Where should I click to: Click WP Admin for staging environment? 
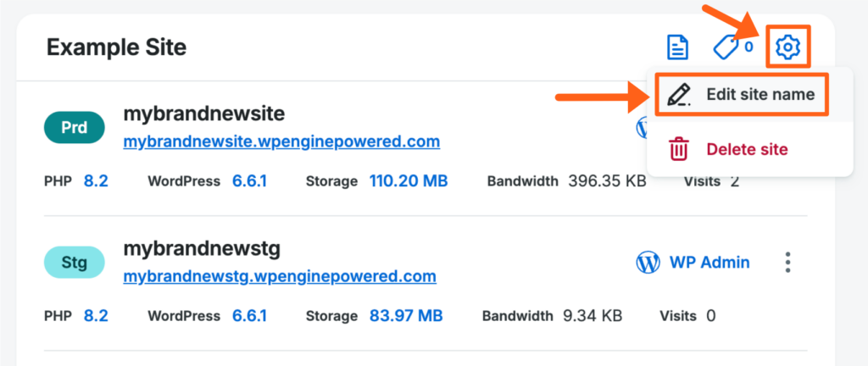point(709,263)
